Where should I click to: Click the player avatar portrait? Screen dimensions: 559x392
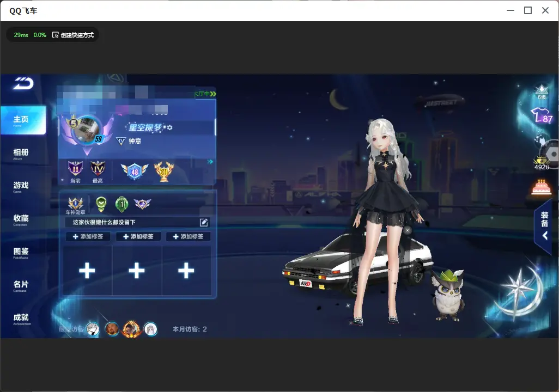pos(87,130)
